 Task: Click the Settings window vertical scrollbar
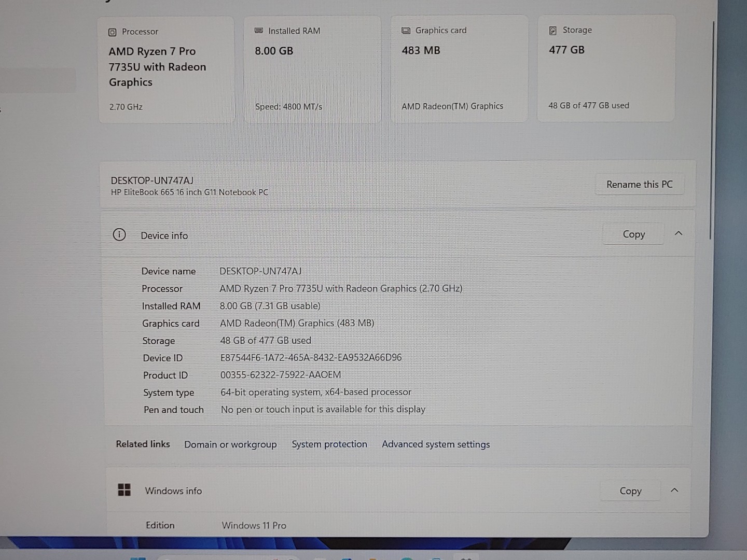(711, 130)
